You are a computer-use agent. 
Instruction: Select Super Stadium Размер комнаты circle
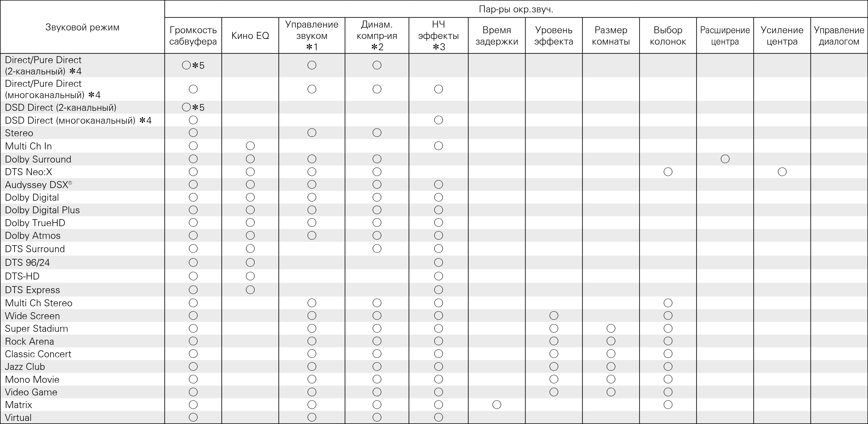pos(611,328)
